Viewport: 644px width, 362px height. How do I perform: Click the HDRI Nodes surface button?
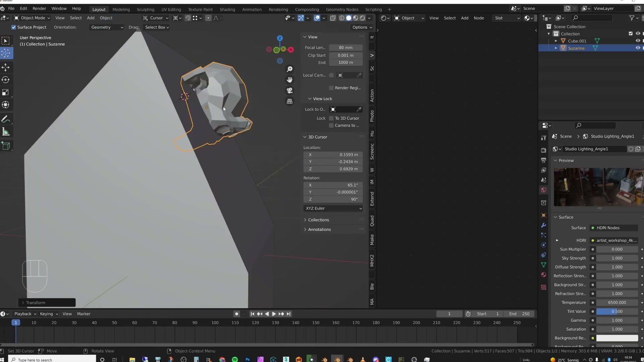(614, 228)
